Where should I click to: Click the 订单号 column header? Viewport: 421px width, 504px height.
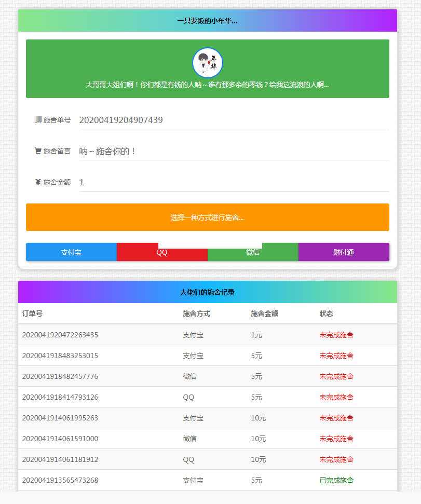click(33, 314)
